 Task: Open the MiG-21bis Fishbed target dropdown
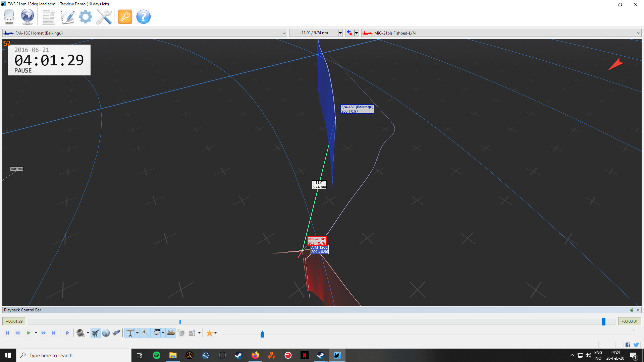coord(501,33)
